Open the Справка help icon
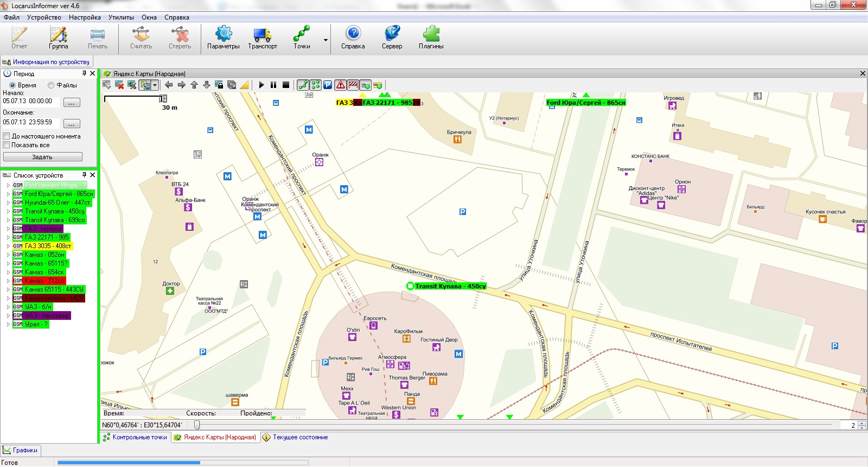Image resolution: width=868 pixels, height=467 pixels. tap(353, 38)
